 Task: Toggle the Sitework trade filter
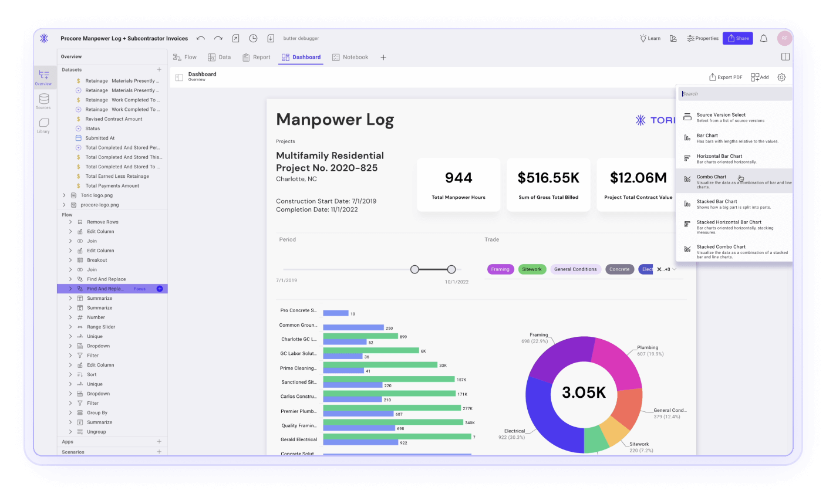click(532, 269)
